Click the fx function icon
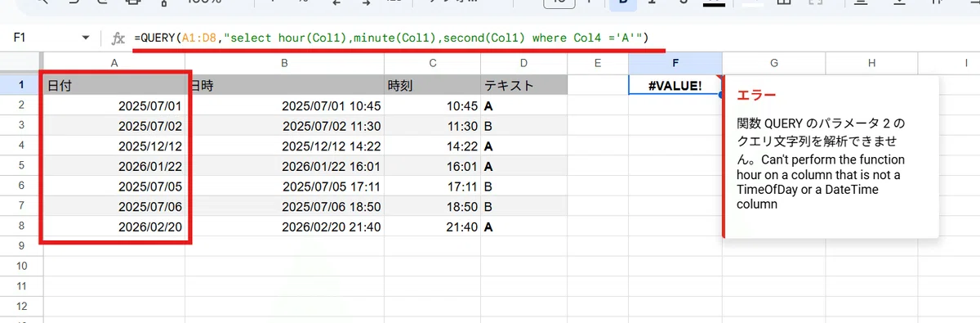This screenshot has height=323, width=980. (118, 38)
